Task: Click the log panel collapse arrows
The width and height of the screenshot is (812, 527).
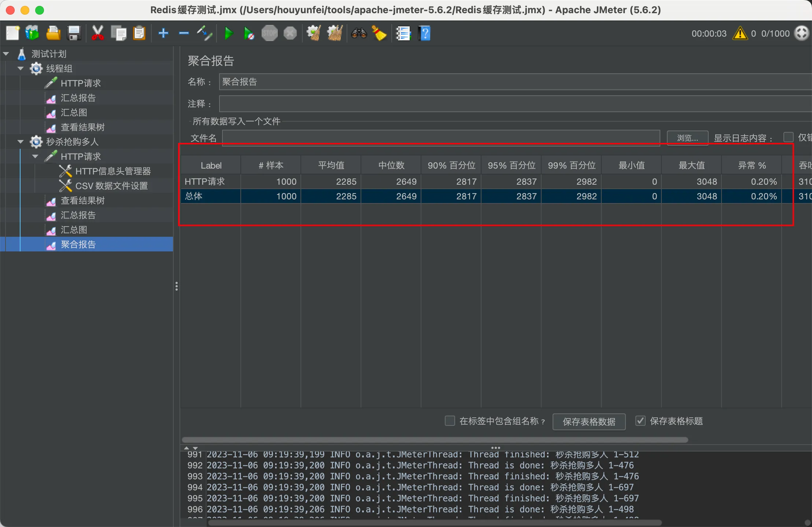Action: click(191, 448)
